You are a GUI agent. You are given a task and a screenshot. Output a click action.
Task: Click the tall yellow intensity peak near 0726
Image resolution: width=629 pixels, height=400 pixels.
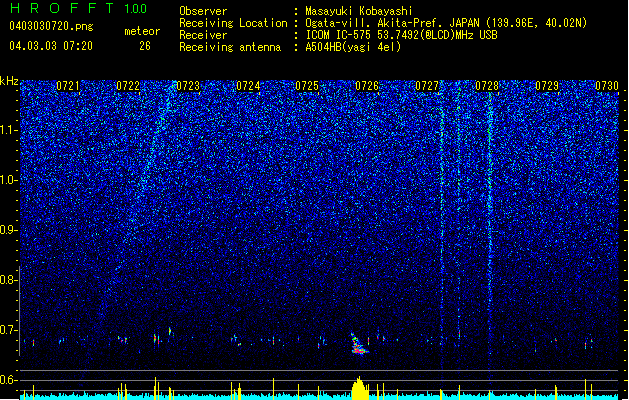point(360,388)
